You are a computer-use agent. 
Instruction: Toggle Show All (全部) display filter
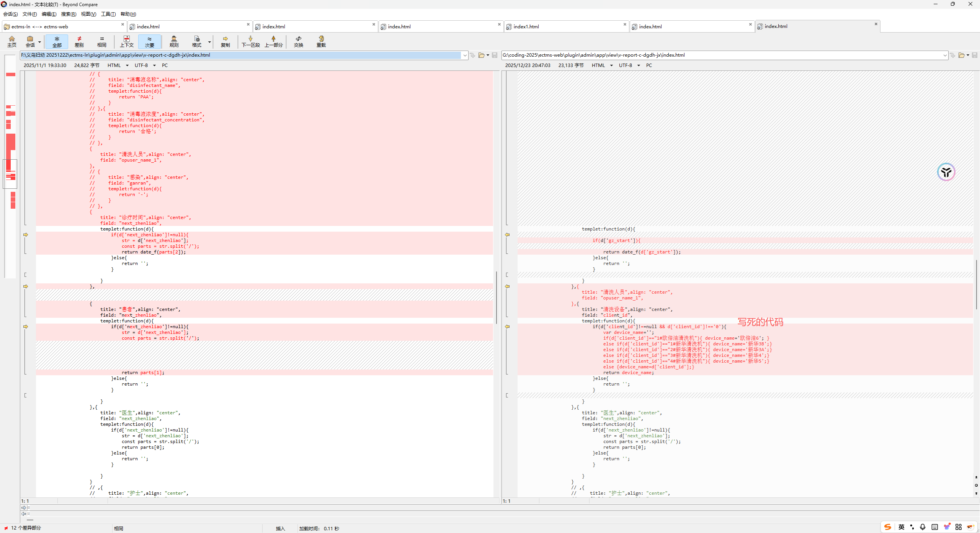tap(57, 41)
